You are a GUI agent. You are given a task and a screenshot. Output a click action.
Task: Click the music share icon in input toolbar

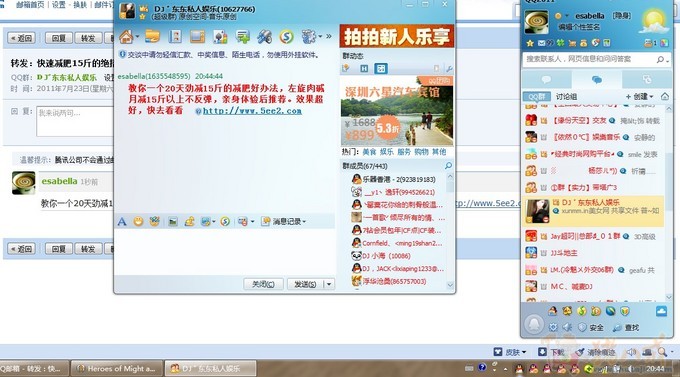(189, 222)
